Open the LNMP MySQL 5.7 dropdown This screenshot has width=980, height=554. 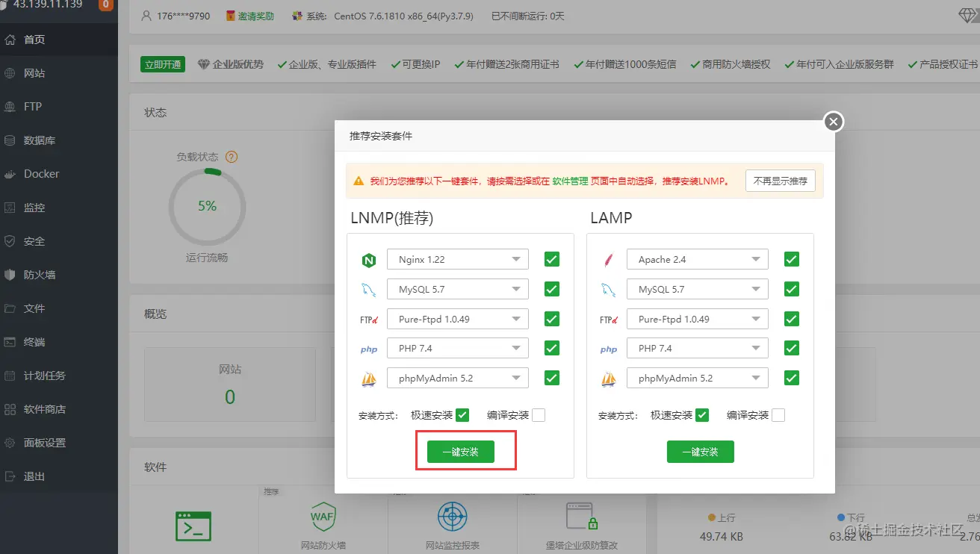tap(458, 289)
